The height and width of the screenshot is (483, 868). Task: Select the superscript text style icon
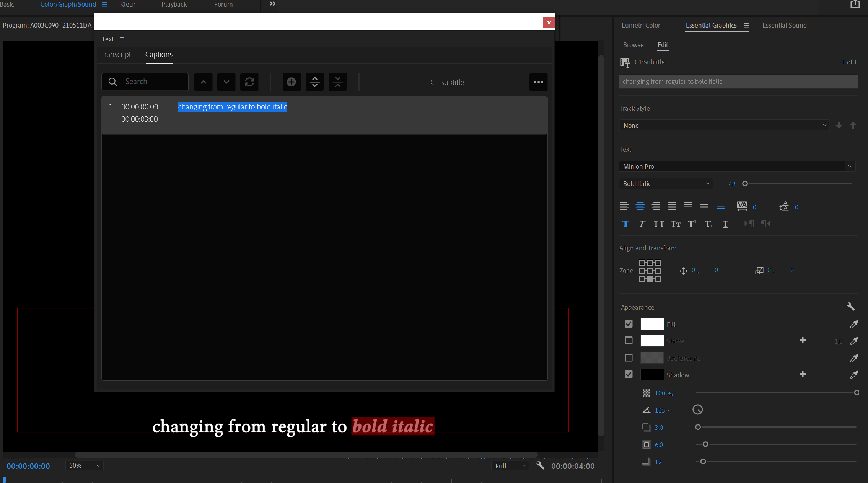[691, 224]
